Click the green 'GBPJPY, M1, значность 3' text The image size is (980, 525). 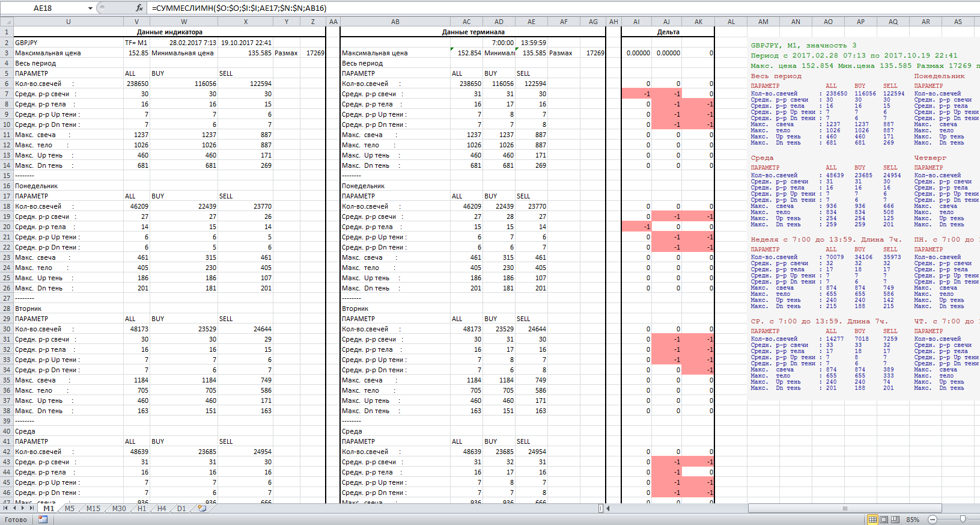(x=803, y=45)
